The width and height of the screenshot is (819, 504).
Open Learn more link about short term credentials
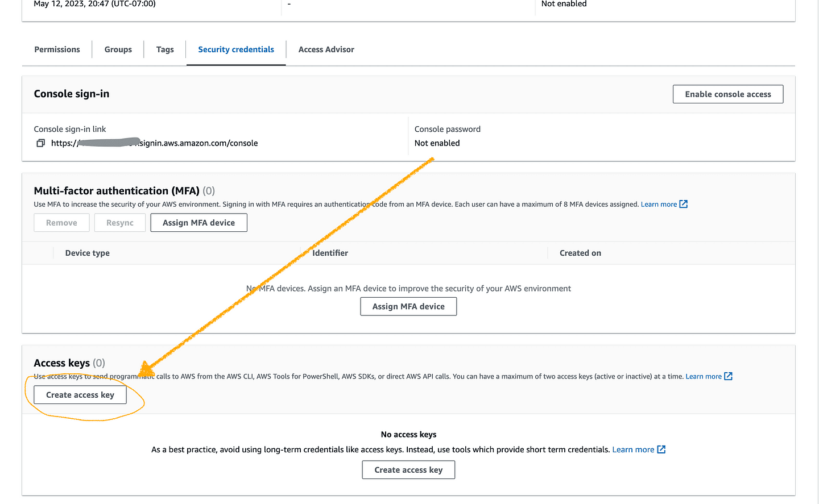633,449
